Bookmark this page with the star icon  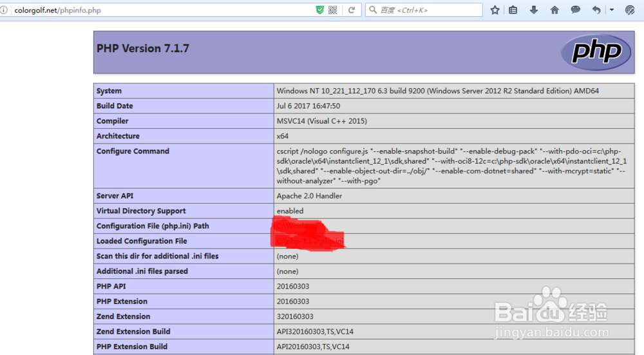tap(495, 10)
